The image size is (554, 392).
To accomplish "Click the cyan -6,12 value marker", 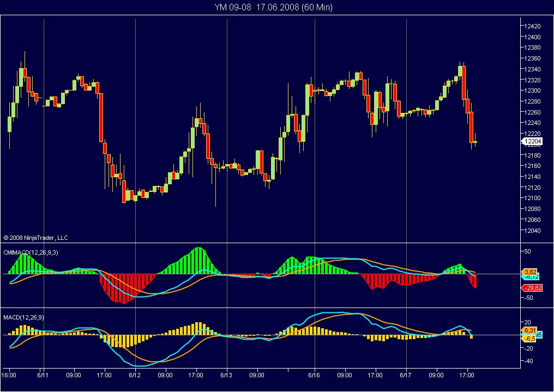I will point(532,277).
